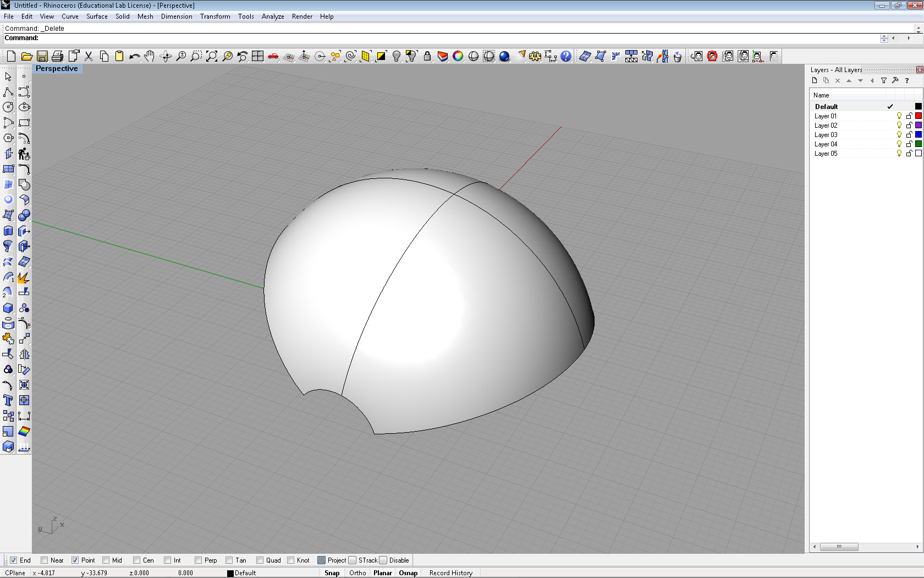Viewport: 924px width, 578px height.
Task: Click the Perspective viewport title tab
Action: (57, 69)
